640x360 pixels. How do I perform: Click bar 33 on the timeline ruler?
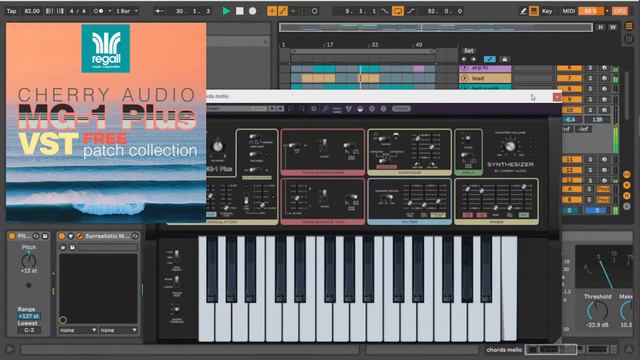[374, 44]
